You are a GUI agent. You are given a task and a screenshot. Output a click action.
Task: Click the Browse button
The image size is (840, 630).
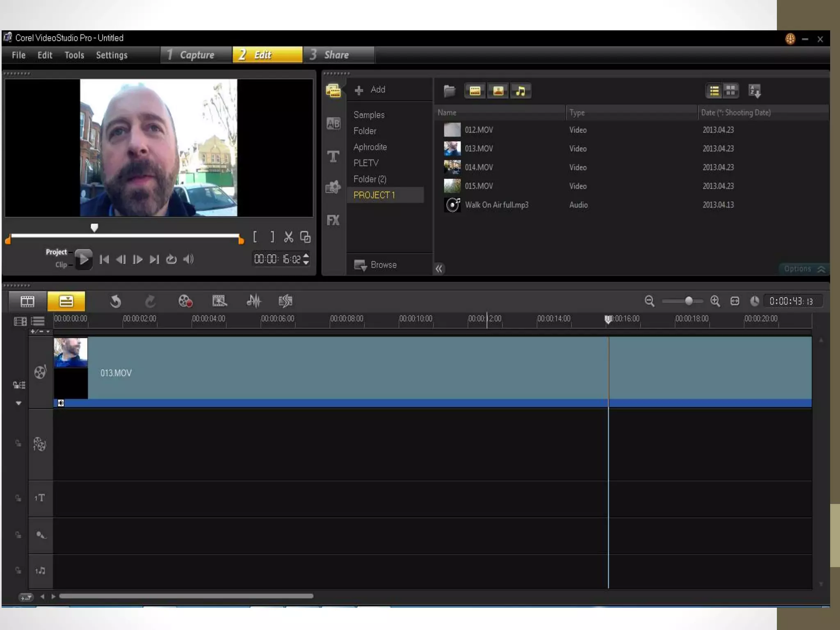tap(376, 265)
